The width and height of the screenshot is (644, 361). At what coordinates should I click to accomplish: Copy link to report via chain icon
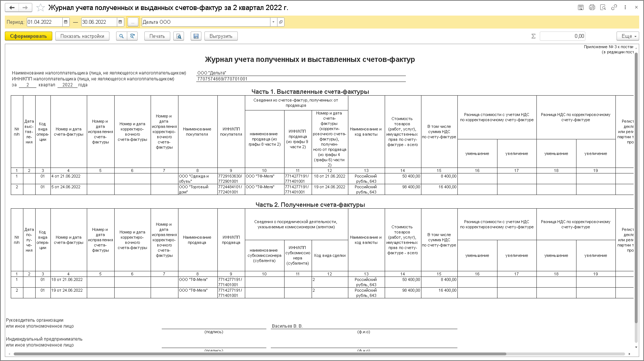[x=614, y=7]
